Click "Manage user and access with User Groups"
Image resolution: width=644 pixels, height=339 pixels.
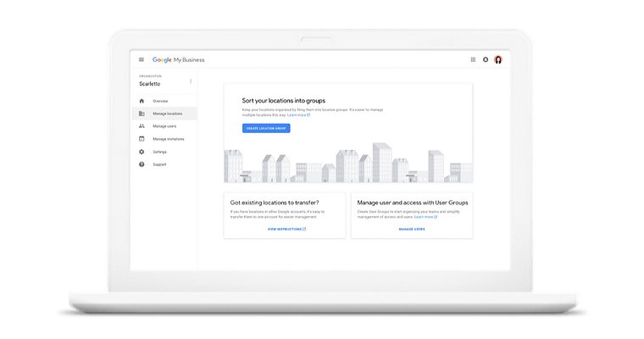[x=413, y=203]
